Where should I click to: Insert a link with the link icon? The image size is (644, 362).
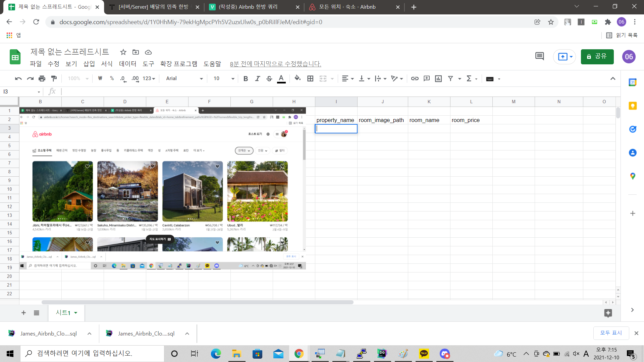coord(415,78)
